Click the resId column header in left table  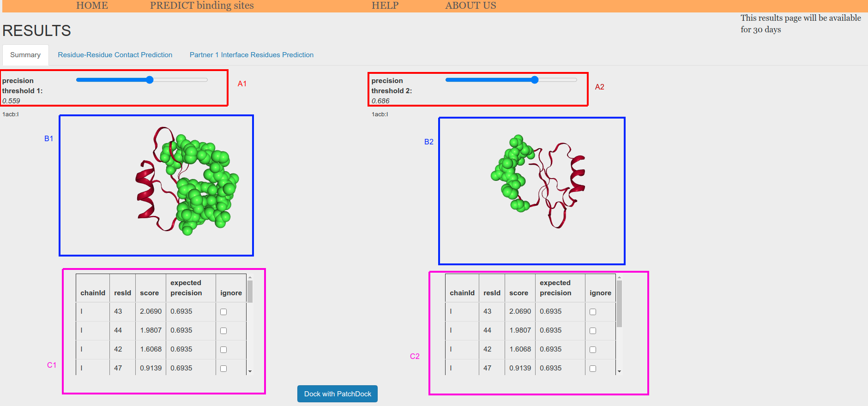(122, 293)
